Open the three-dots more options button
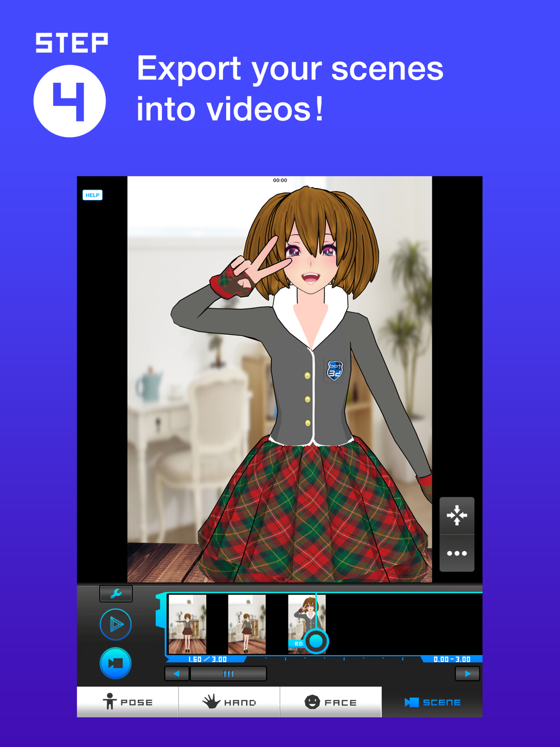The image size is (560, 747). pyautogui.click(x=457, y=553)
